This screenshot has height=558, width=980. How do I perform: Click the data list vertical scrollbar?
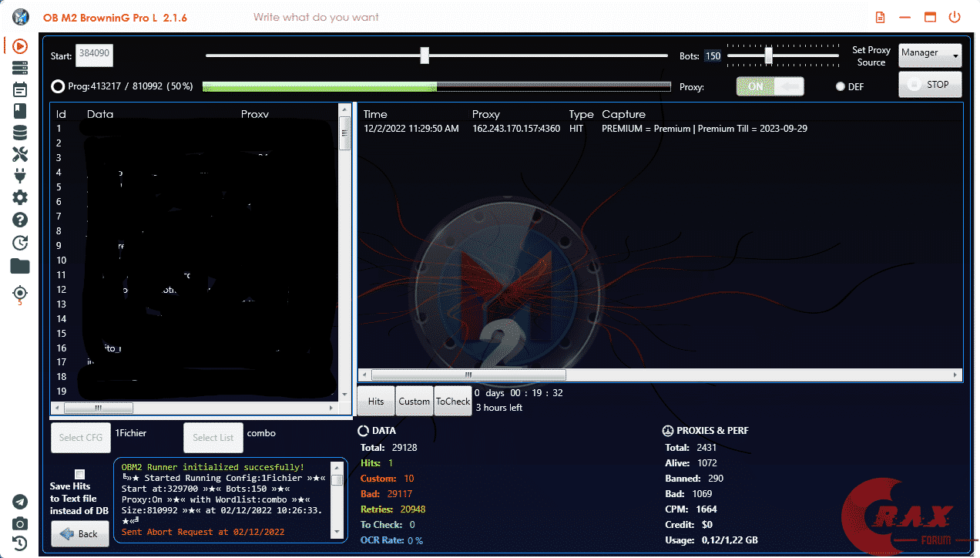coord(345,251)
